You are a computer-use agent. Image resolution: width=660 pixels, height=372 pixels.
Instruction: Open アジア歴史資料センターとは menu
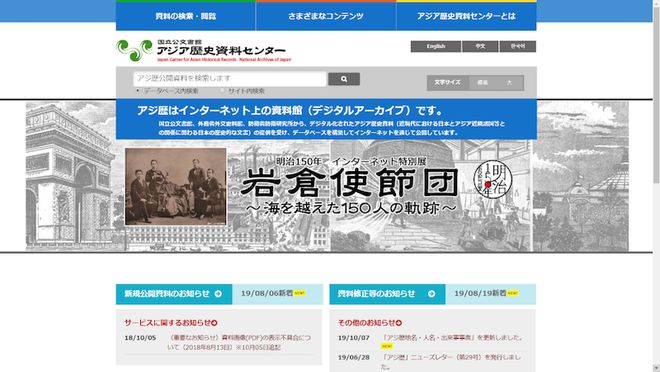[x=466, y=16]
